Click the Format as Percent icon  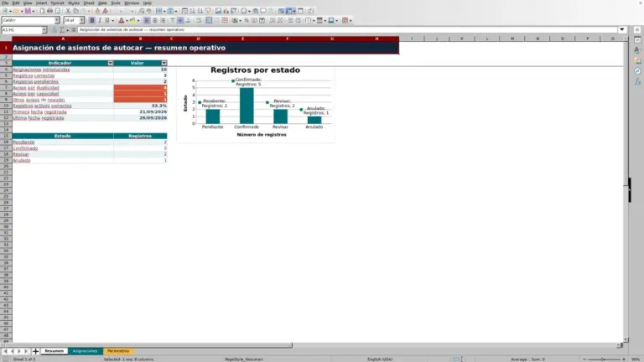click(x=247, y=20)
